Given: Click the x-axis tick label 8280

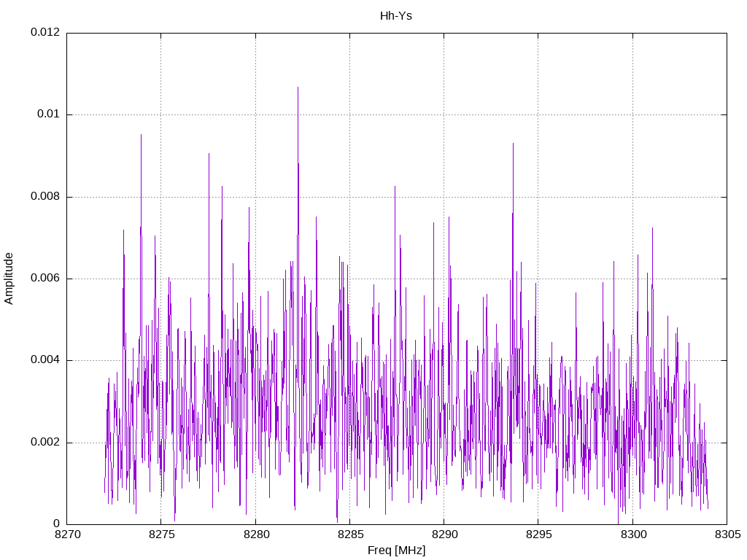Looking at the screenshot, I should tap(256, 534).
